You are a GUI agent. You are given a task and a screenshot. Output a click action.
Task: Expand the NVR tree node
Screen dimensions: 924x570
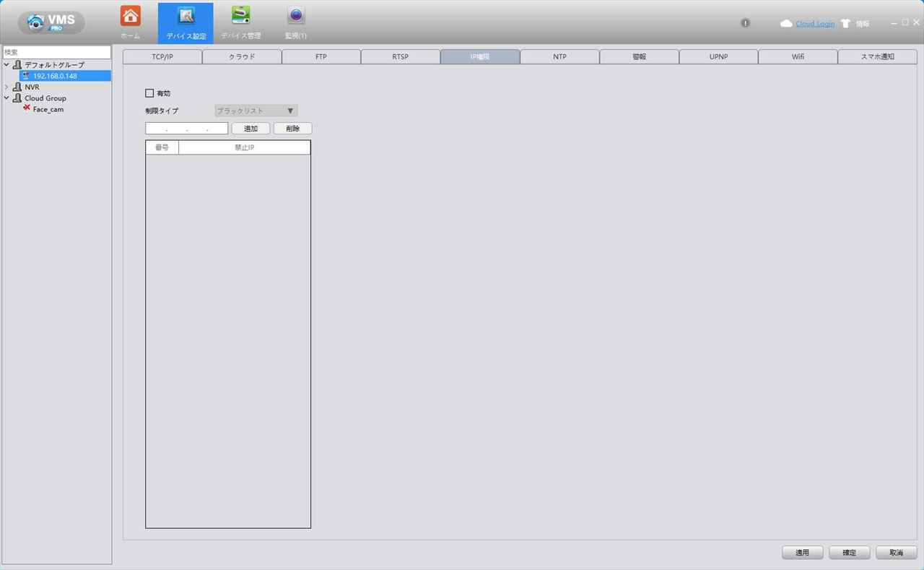[x=6, y=87]
